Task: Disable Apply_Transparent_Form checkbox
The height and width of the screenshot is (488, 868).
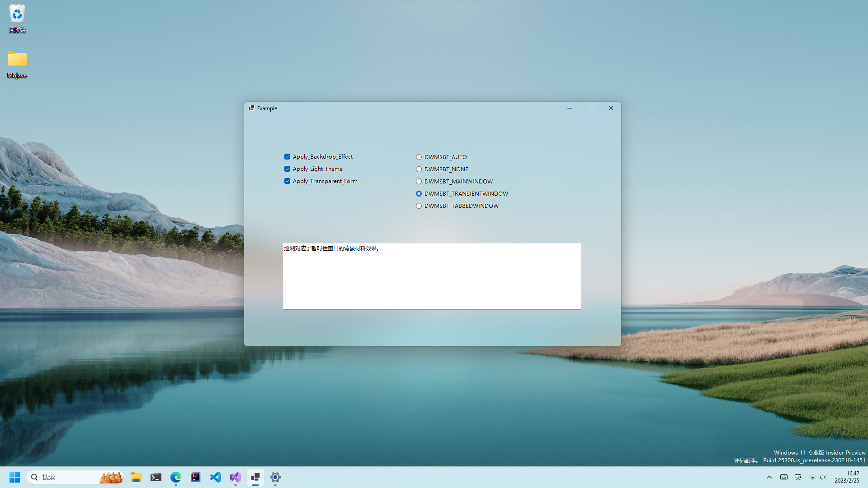Action: pyautogui.click(x=287, y=181)
